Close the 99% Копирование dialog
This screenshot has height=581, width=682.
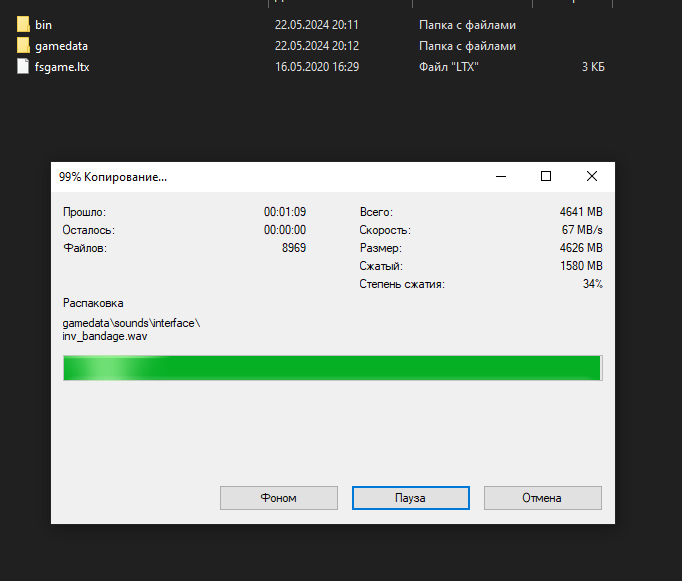[x=592, y=177]
